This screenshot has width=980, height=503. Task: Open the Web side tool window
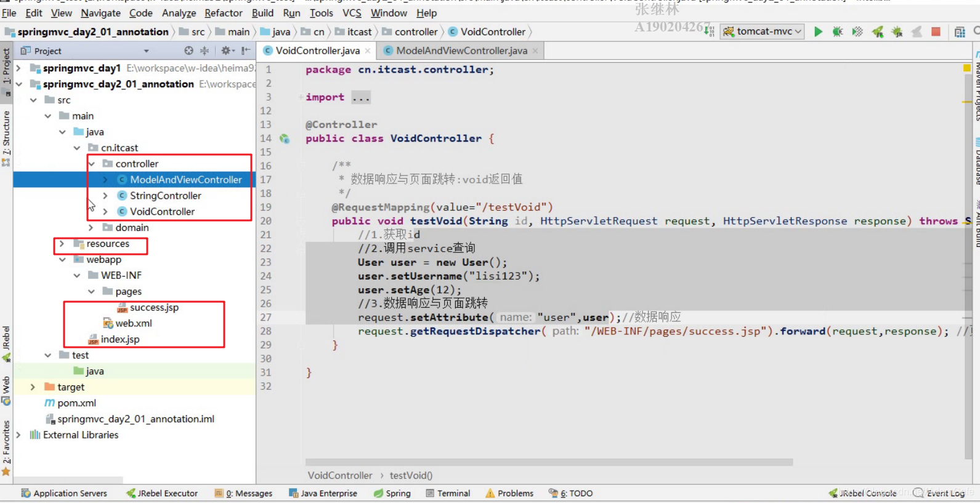coord(6,390)
